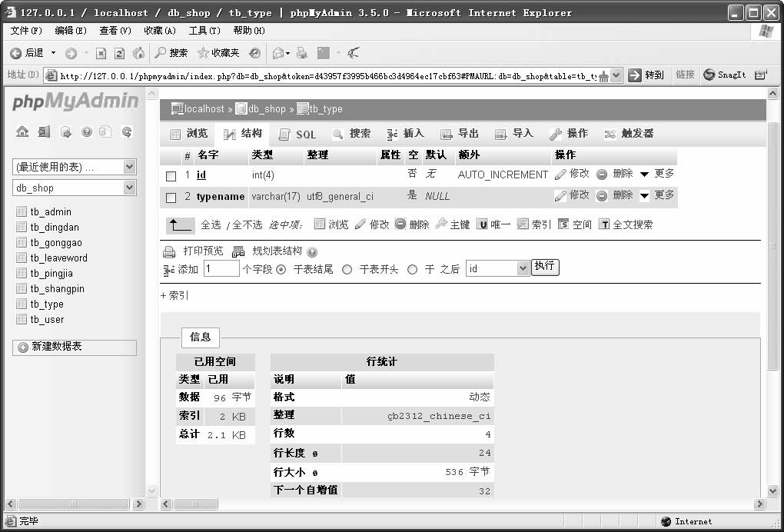This screenshot has height=532, width=784.
Task: Click the tb_admin table icon
Action: point(22,211)
